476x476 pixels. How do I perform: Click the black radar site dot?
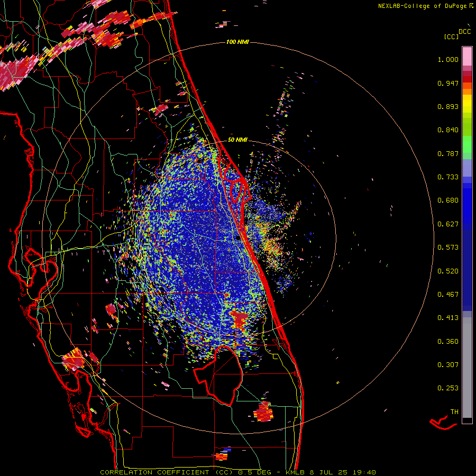click(238, 239)
